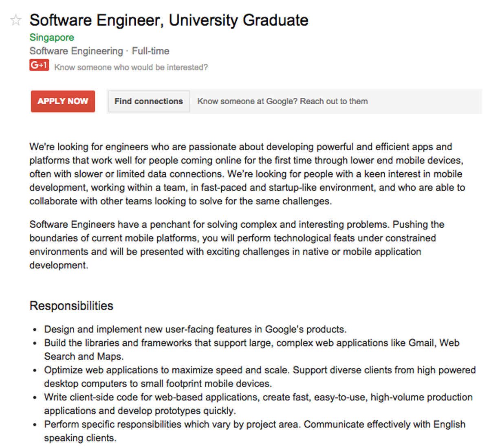
Task: Click the red G+1 button
Action: point(39,65)
